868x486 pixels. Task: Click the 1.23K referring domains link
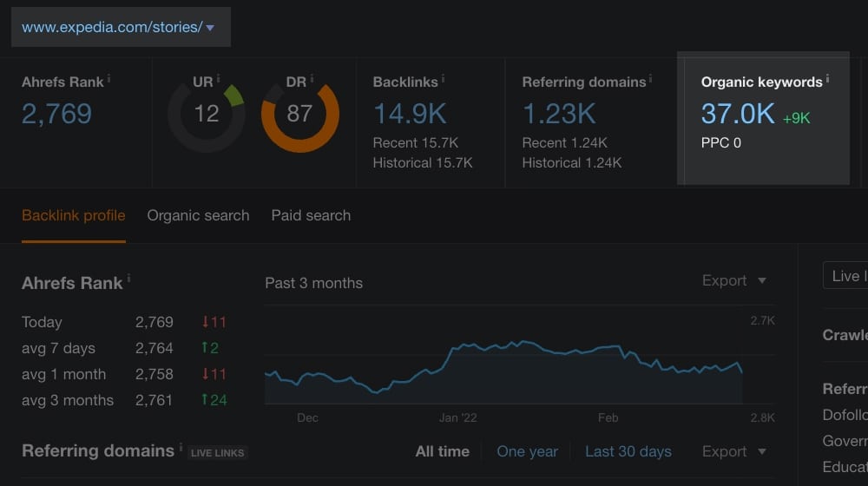pos(559,114)
